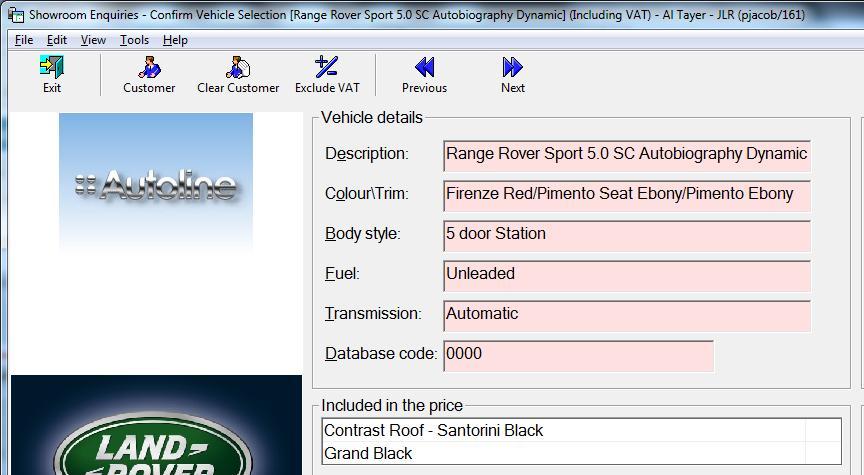864x475 pixels.
Task: Click the Exit door icon
Action: [52, 67]
